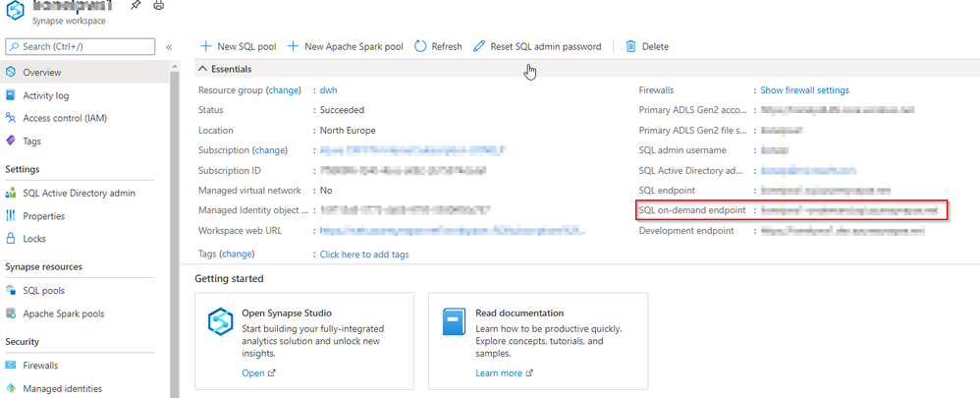Open SQL Active Directory admin settings
980x398 pixels.
tap(79, 194)
